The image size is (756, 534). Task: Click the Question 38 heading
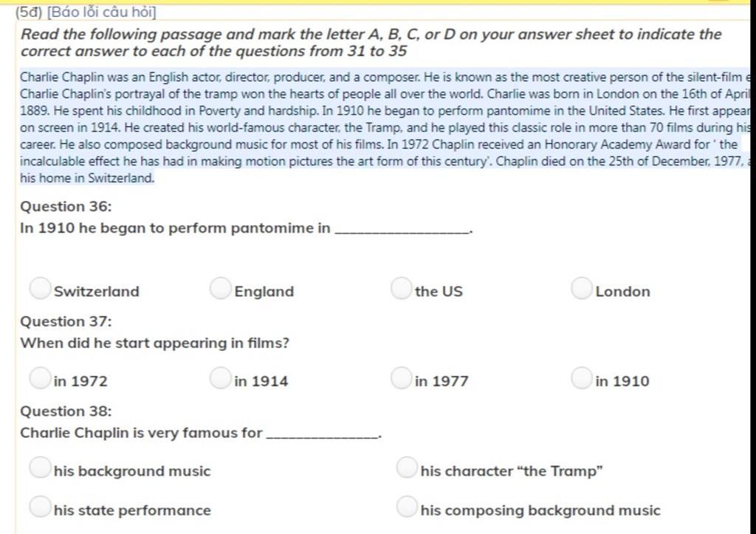(66, 411)
